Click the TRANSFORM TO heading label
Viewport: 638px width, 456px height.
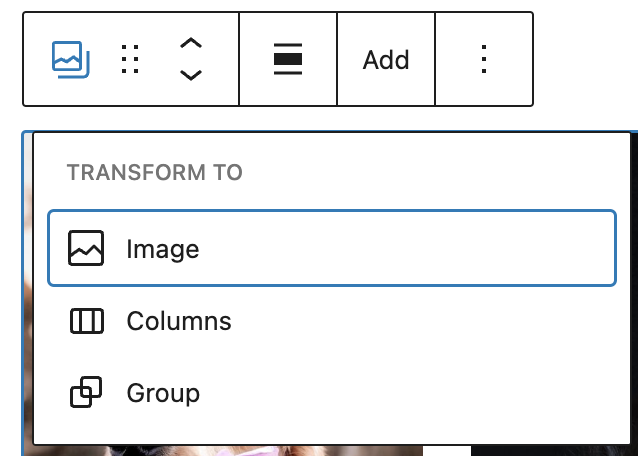tap(154, 172)
